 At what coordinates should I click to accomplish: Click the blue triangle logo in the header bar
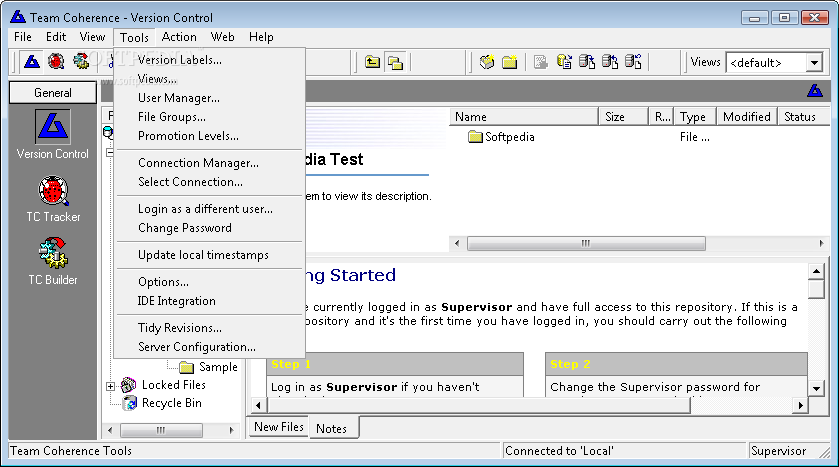tap(814, 91)
